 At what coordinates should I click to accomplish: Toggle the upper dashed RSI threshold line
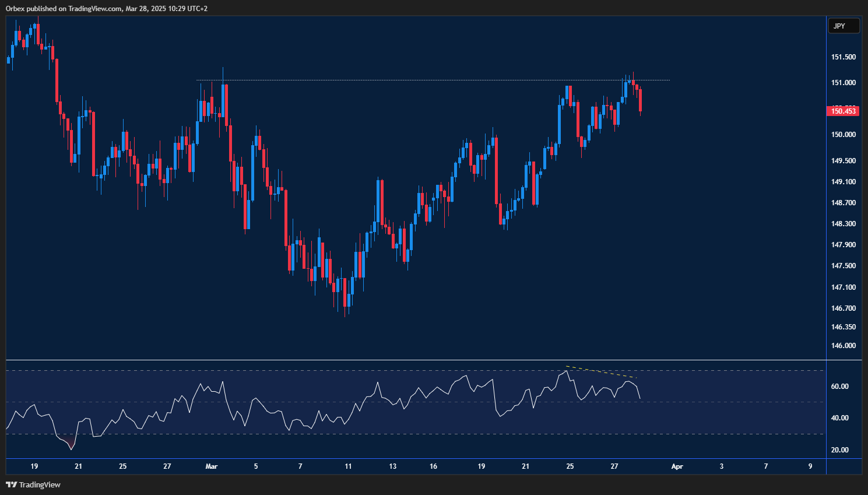(x=408, y=371)
